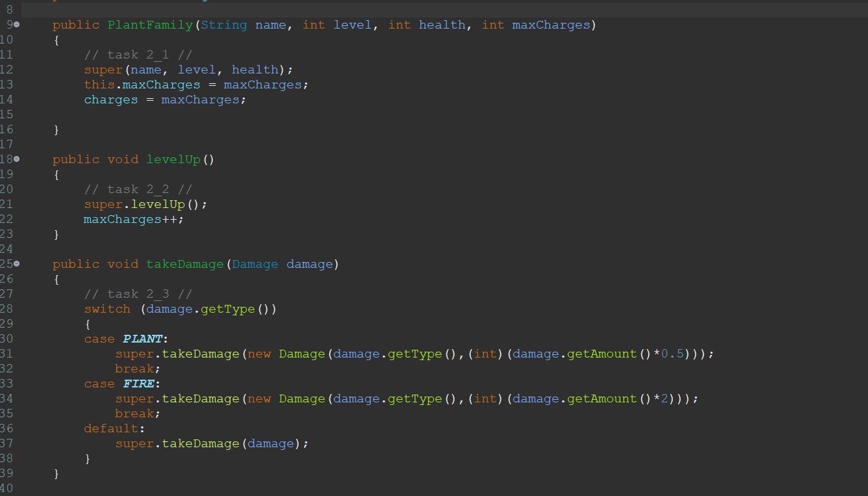Click line number 37 in the gutter
Screen dimensions: 868x496
[6, 443]
